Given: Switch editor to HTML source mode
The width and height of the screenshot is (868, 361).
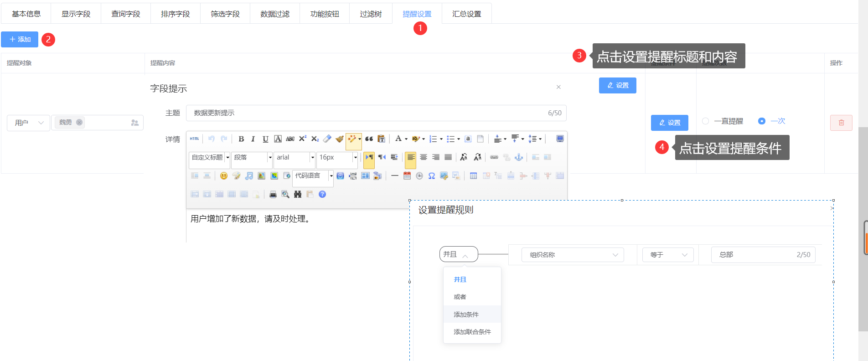Looking at the screenshot, I should [195, 139].
